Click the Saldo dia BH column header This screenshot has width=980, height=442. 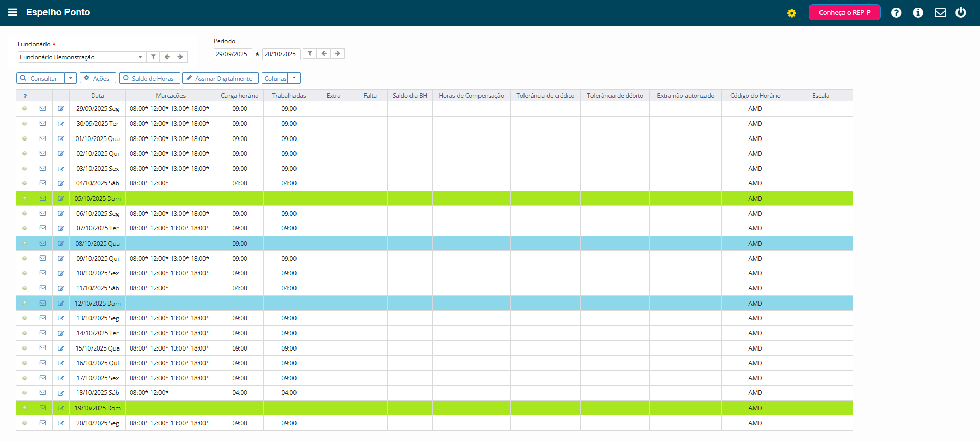[410, 96]
